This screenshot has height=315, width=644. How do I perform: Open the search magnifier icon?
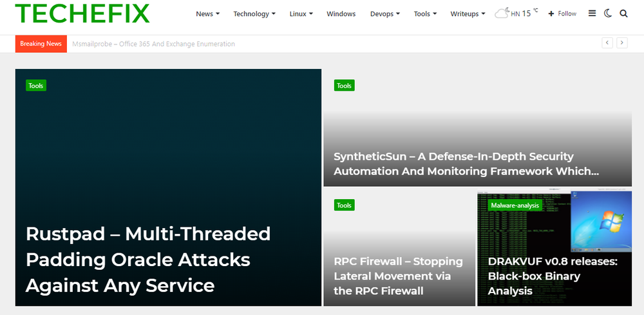point(623,14)
